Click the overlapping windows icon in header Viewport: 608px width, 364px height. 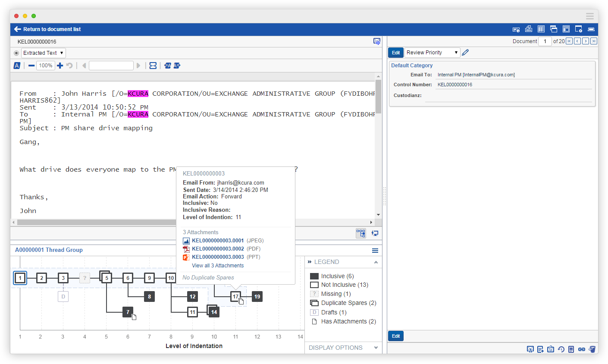(x=554, y=29)
